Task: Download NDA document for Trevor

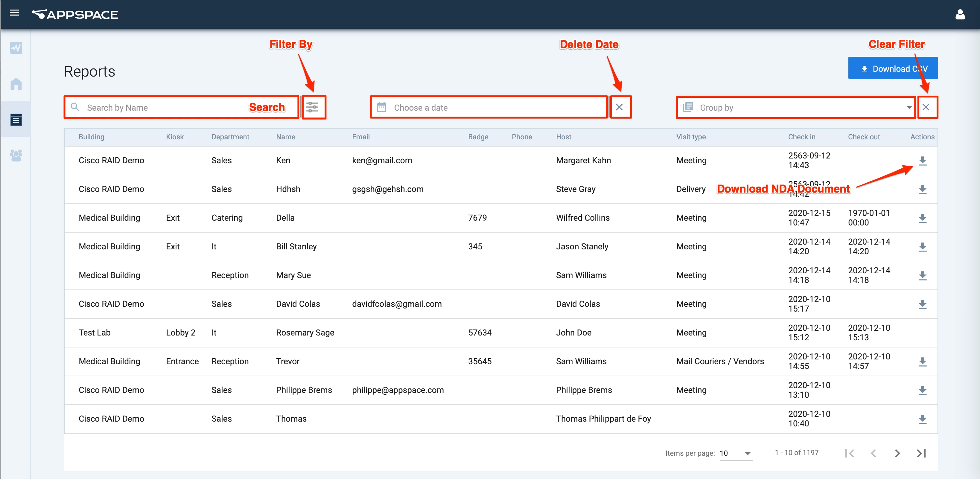Action: (922, 362)
